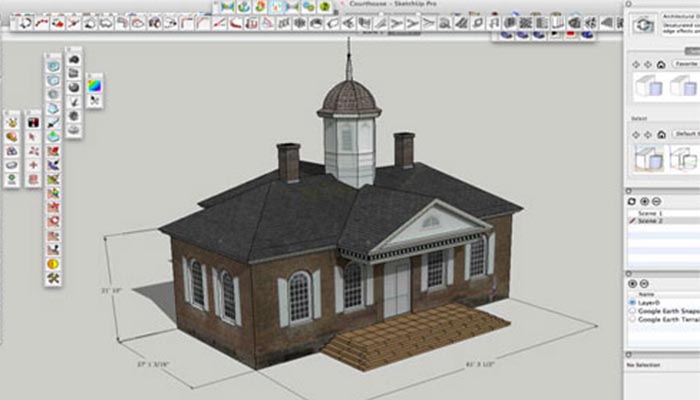The height and width of the screenshot is (400, 700).
Task: Click the blue bowtie icon in the small top toolbar
Action: (227, 7)
